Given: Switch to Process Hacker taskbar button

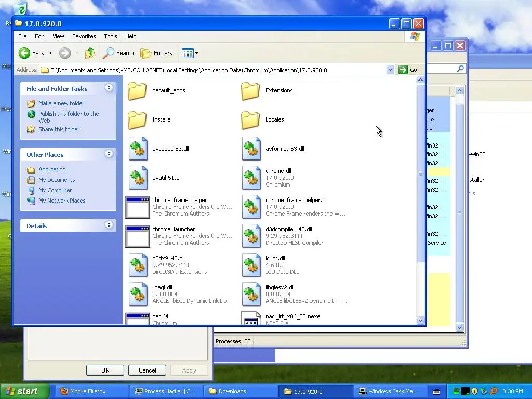Looking at the screenshot, I should click(x=166, y=391).
